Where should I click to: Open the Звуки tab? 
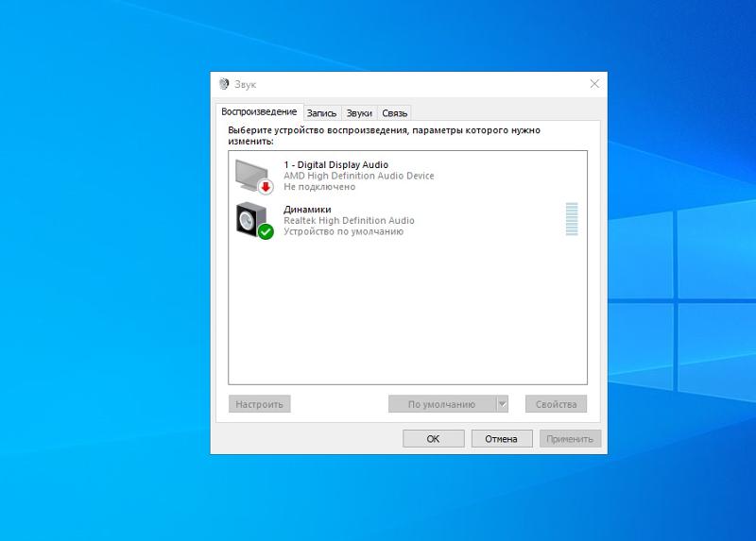point(359,113)
